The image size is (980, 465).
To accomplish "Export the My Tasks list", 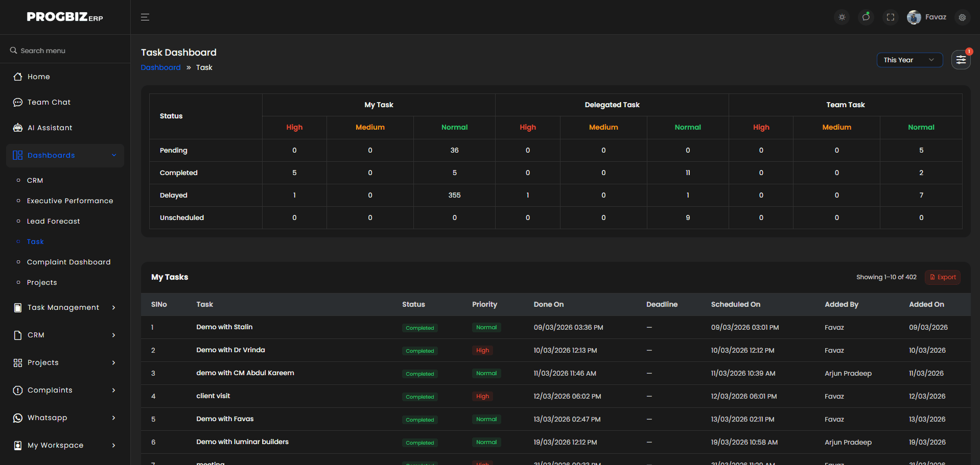I will [x=943, y=277].
